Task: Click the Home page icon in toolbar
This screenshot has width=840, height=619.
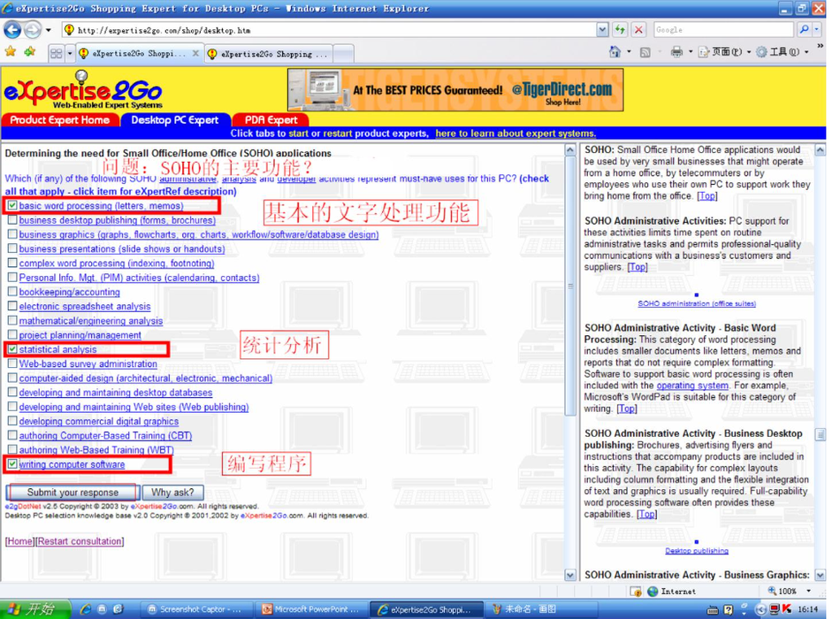Action: point(615,52)
